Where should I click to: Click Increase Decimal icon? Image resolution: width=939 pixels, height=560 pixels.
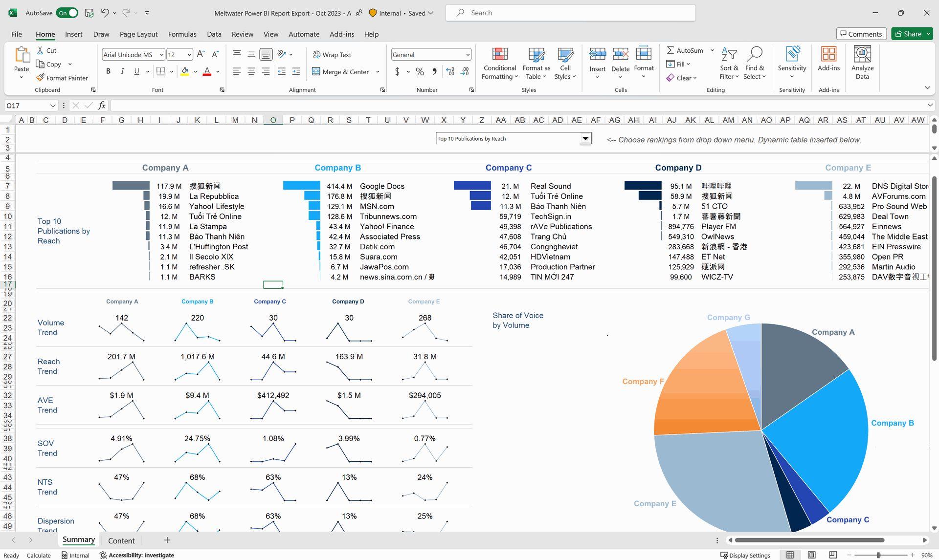pos(450,72)
